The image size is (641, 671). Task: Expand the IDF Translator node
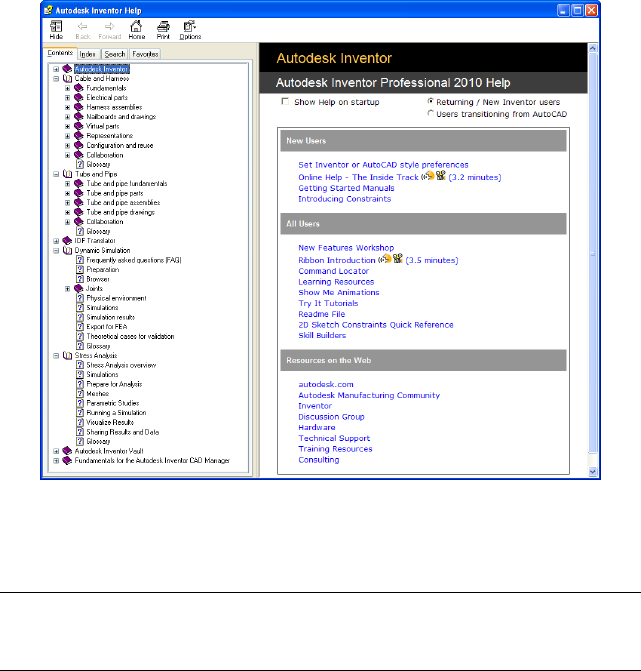(56, 241)
